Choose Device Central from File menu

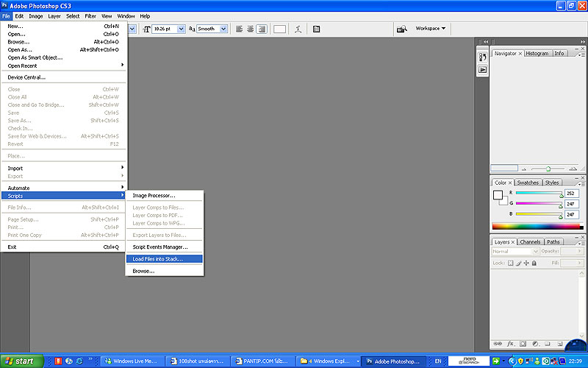click(64, 77)
